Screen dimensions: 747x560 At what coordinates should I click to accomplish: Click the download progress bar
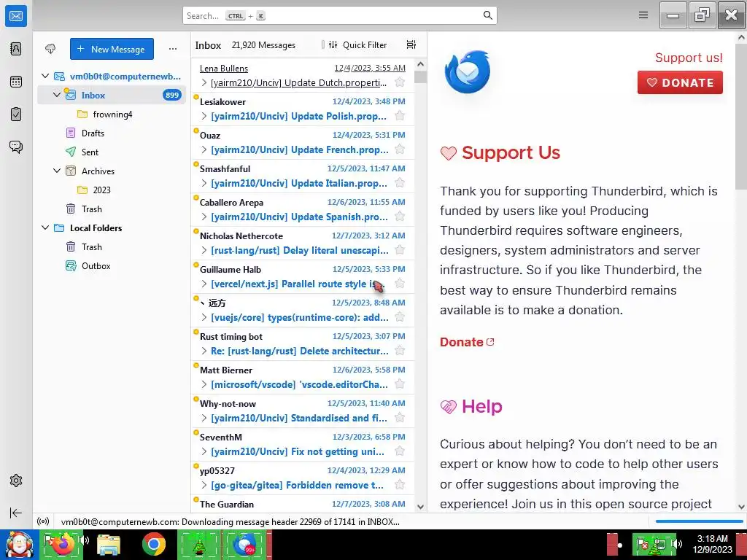coord(699,521)
